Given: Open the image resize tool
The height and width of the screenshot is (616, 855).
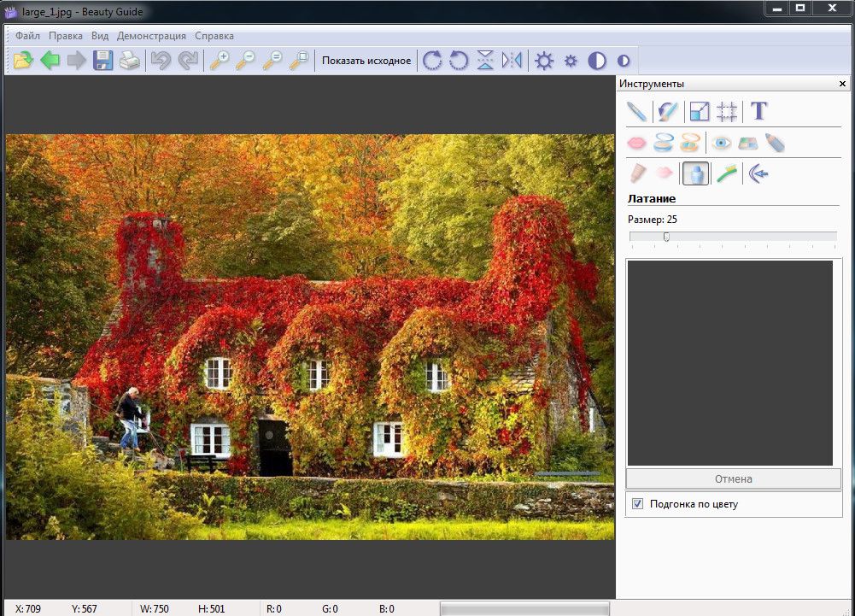Looking at the screenshot, I should pyautogui.click(x=699, y=111).
